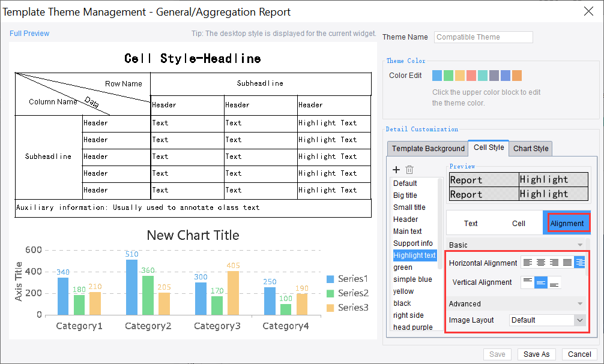Set vertical alignment to bottom
The height and width of the screenshot is (364, 604).
[x=554, y=282]
